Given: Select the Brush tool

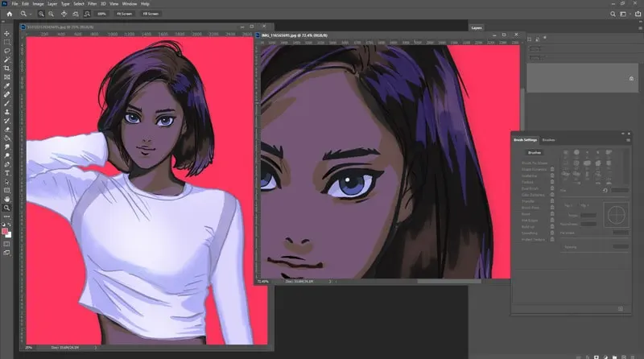Looking at the screenshot, I should coord(6,103).
